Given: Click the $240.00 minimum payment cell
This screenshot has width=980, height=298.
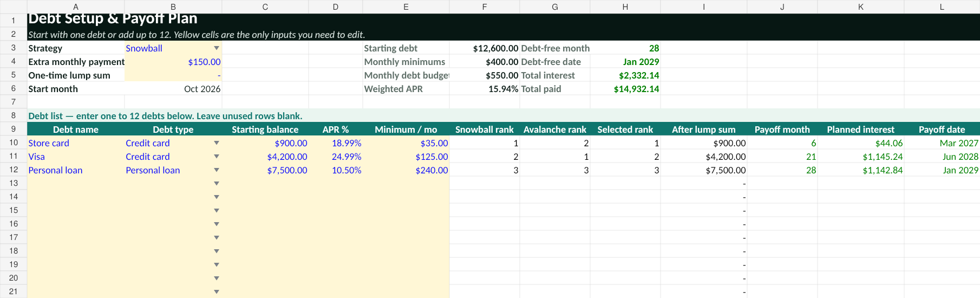Looking at the screenshot, I should tap(406, 170).
